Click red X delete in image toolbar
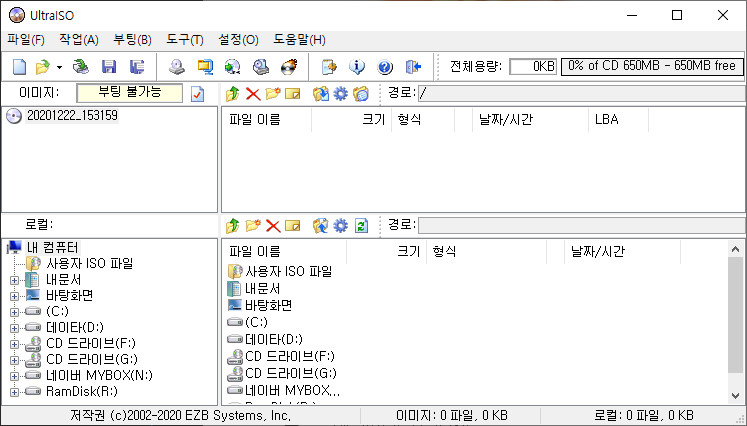This screenshot has width=747, height=426. [253, 94]
